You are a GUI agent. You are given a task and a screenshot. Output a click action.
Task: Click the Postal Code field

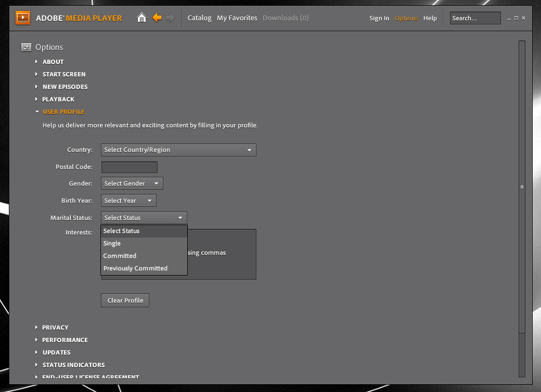tap(130, 167)
